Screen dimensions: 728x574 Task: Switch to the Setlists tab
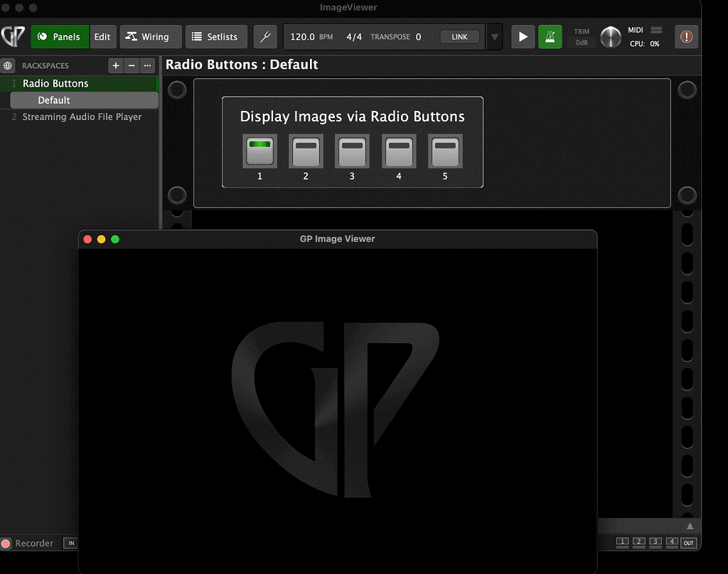click(x=216, y=36)
